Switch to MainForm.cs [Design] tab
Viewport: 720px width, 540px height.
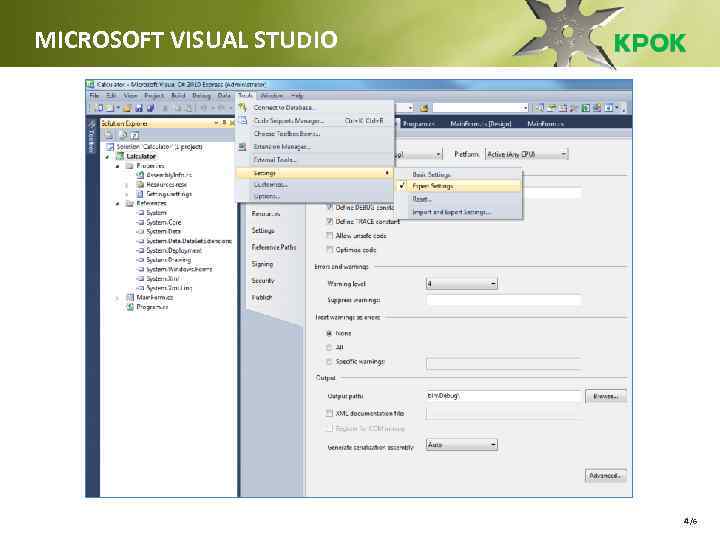click(480, 124)
